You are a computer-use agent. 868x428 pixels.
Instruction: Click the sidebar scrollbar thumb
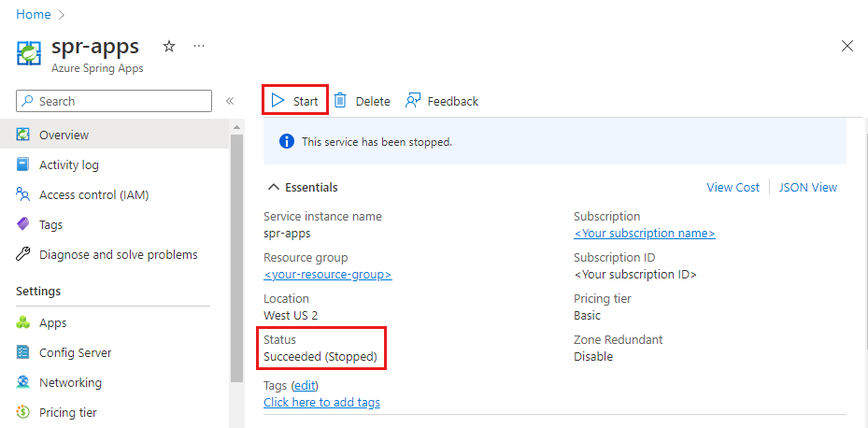pos(236,258)
